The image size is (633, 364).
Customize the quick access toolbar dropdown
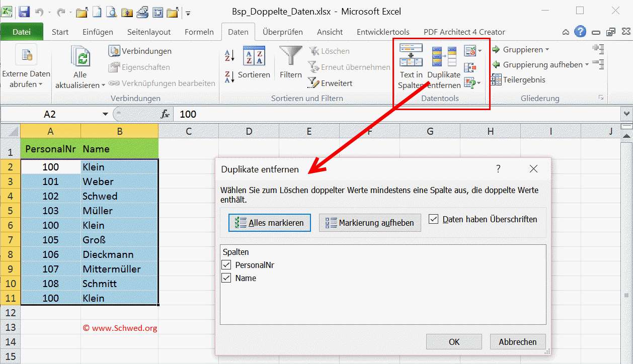188,13
